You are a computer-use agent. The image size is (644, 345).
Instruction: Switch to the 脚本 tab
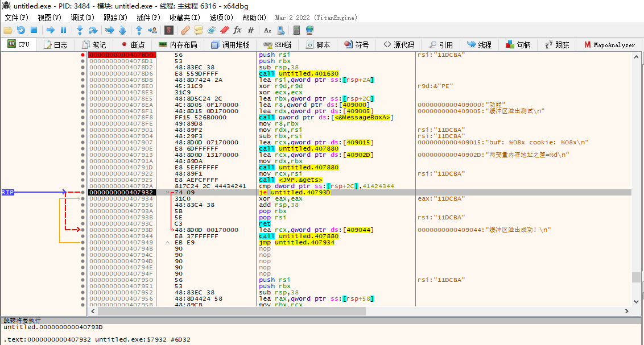click(x=319, y=45)
